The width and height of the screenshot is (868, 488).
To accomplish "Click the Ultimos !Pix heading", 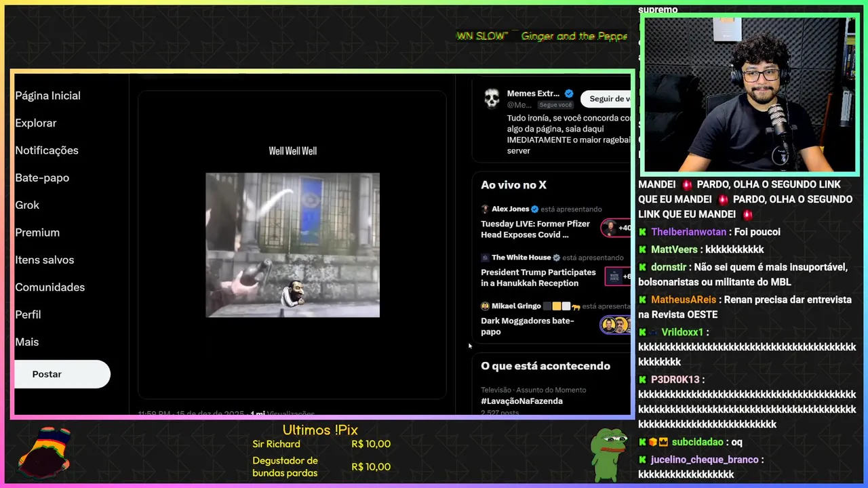I will [320, 430].
